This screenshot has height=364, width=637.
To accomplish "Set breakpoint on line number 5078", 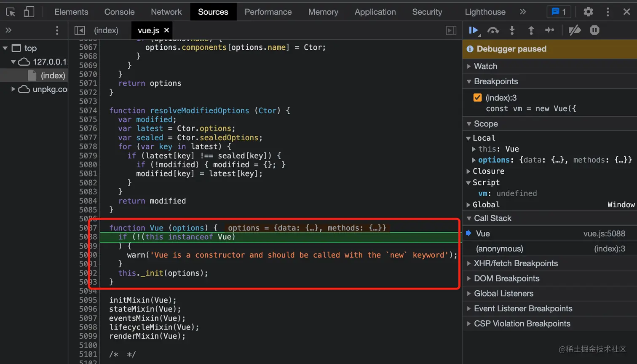I will pyautogui.click(x=88, y=147).
